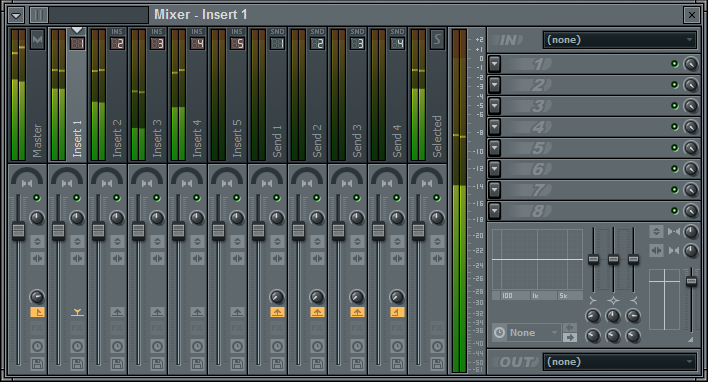
Task: Click the swap left/right channels icon on Insert 5
Action: (x=237, y=258)
